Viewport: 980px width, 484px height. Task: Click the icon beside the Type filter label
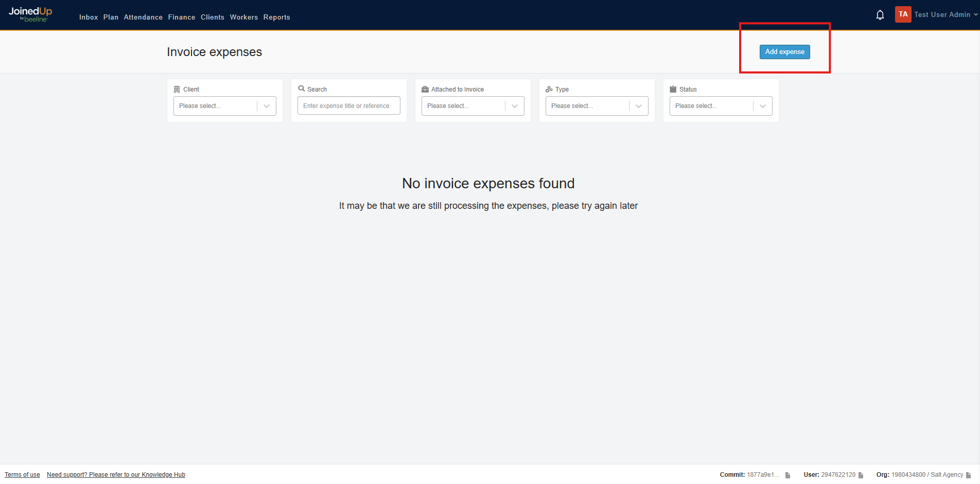pos(548,89)
